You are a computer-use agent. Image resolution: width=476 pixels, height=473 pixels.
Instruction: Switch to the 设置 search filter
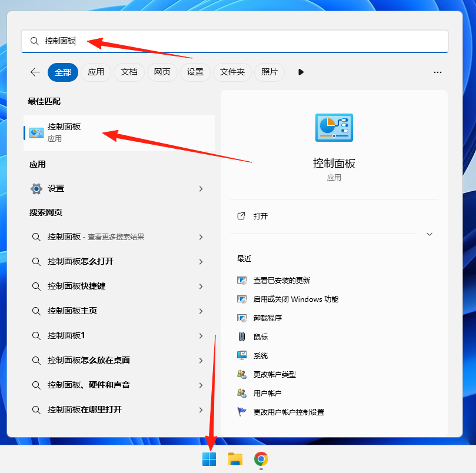pos(195,72)
